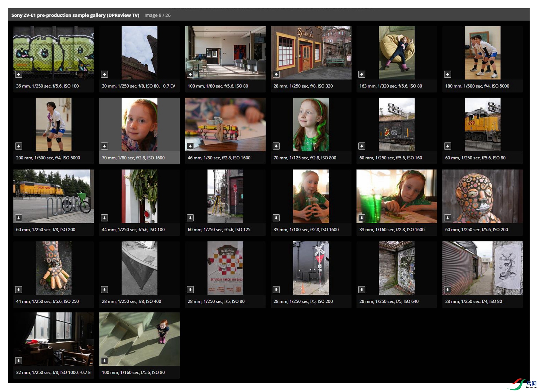
Task: Download the girl on beanbag photo
Action: tap(362, 74)
